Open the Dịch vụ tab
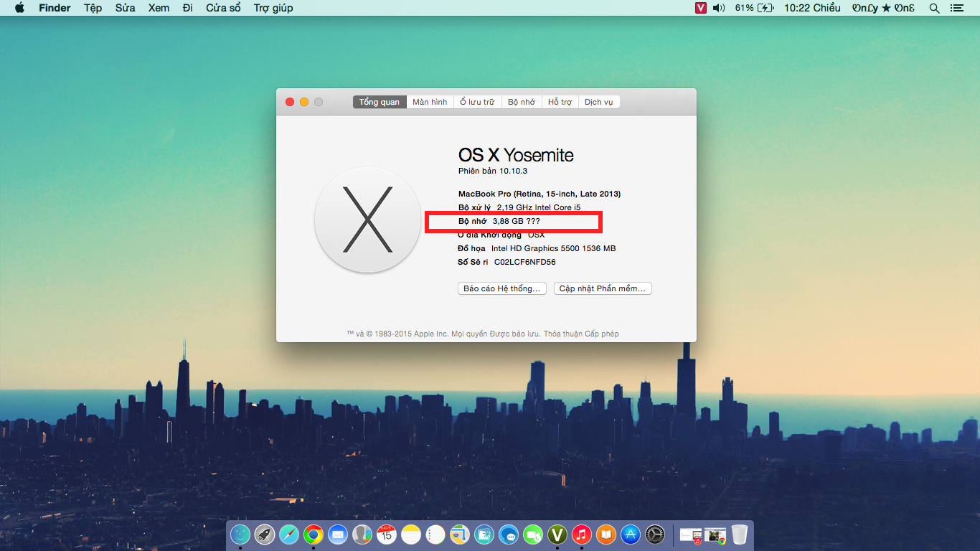Screen dimensions: 980x551 [598, 102]
